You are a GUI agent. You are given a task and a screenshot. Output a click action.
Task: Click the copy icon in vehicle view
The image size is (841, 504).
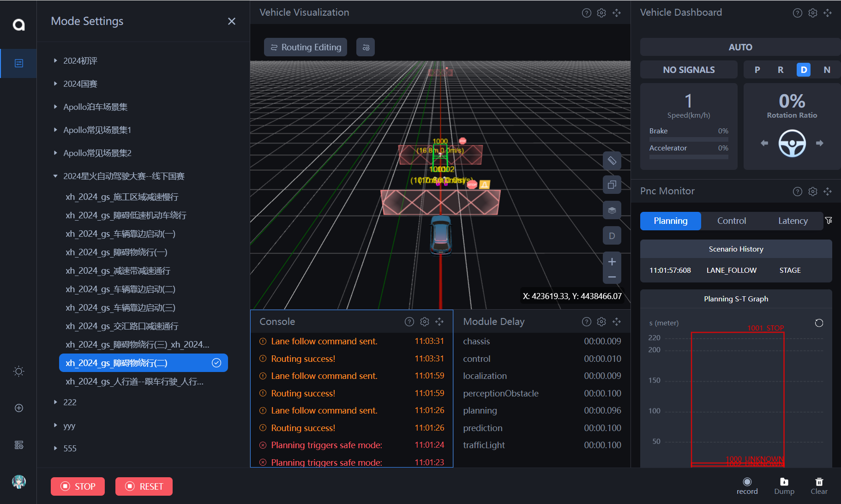tap(612, 185)
